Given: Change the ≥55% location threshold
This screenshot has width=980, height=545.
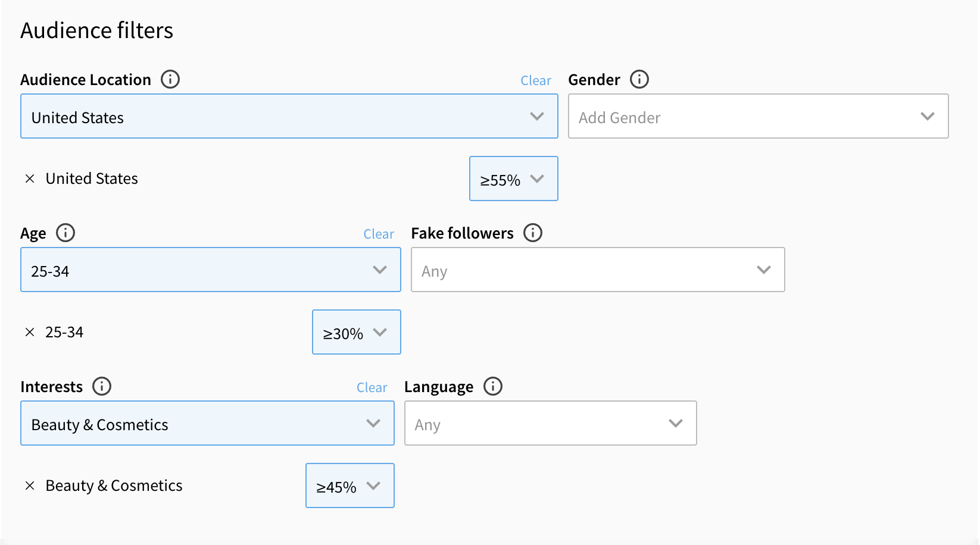Looking at the screenshot, I should (513, 179).
